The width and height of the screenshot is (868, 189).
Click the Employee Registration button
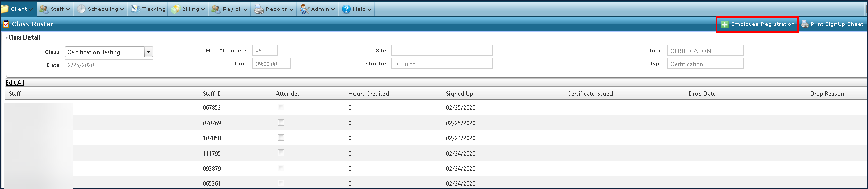tap(757, 24)
